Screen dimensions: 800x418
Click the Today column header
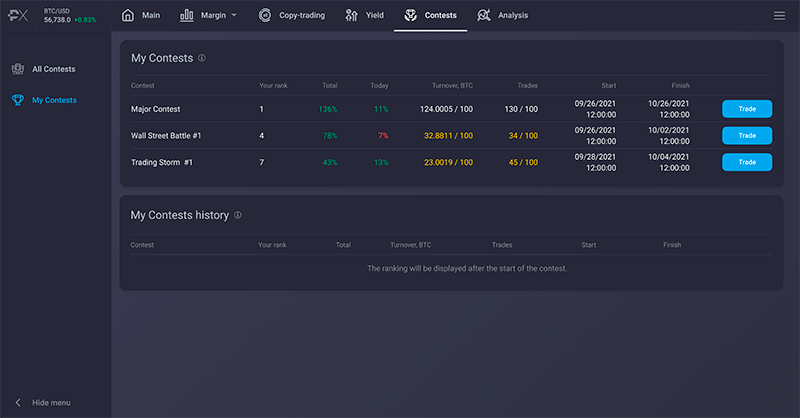[380, 85]
